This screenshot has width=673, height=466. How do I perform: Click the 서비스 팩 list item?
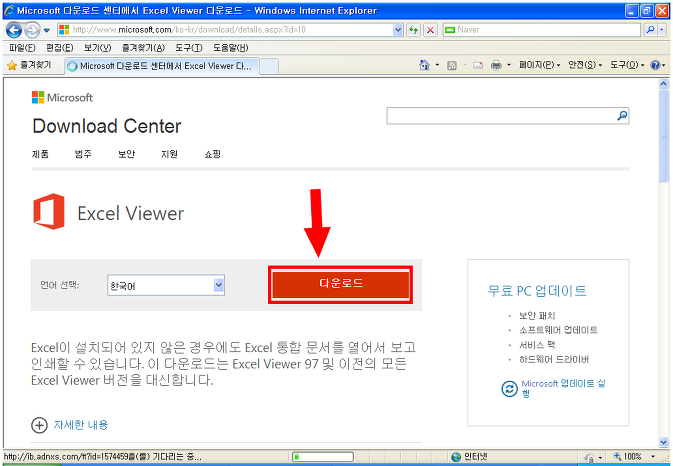[x=537, y=345]
